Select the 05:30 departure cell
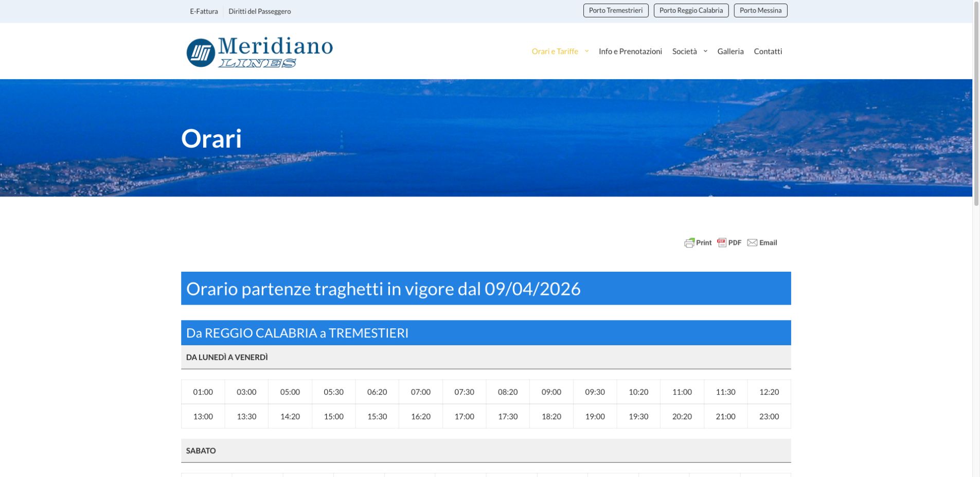The image size is (980, 477). (x=334, y=392)
